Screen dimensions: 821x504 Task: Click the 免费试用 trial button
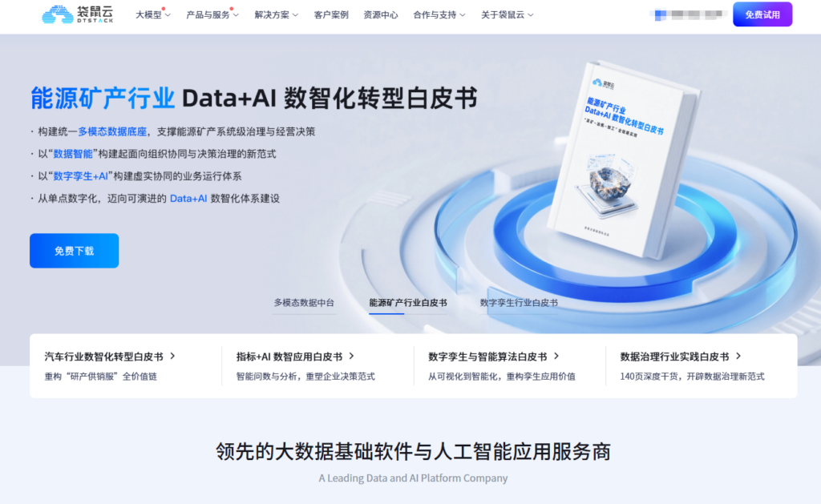click(762, 14)
